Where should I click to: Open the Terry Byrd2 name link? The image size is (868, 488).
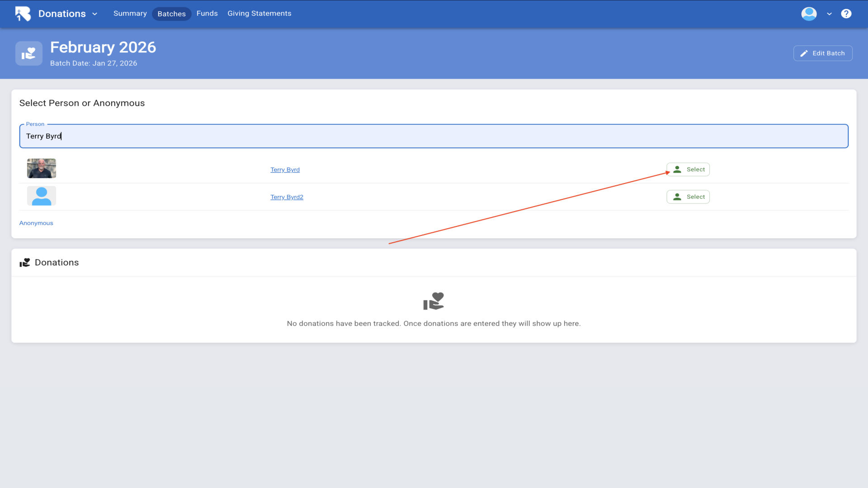tap(287, 197)
